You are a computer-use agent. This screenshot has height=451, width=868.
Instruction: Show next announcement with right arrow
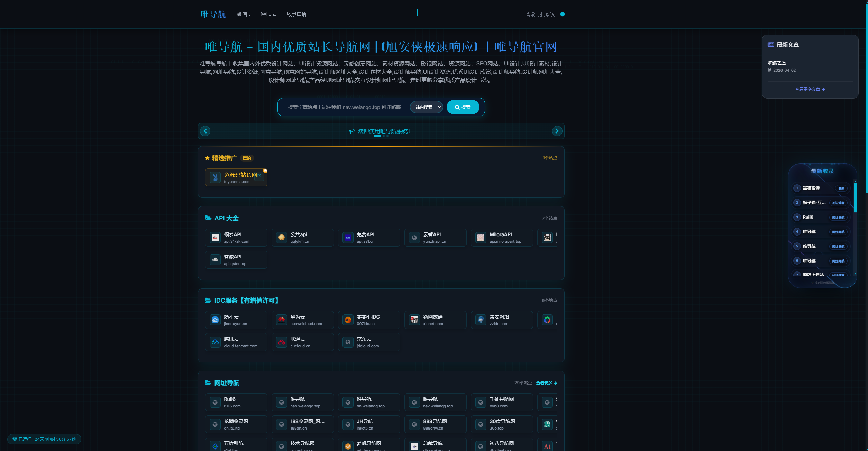(x=557, y=131)
